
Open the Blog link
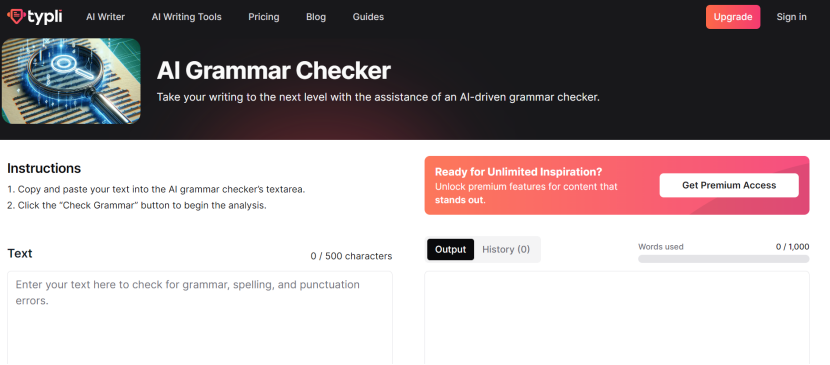315,17
